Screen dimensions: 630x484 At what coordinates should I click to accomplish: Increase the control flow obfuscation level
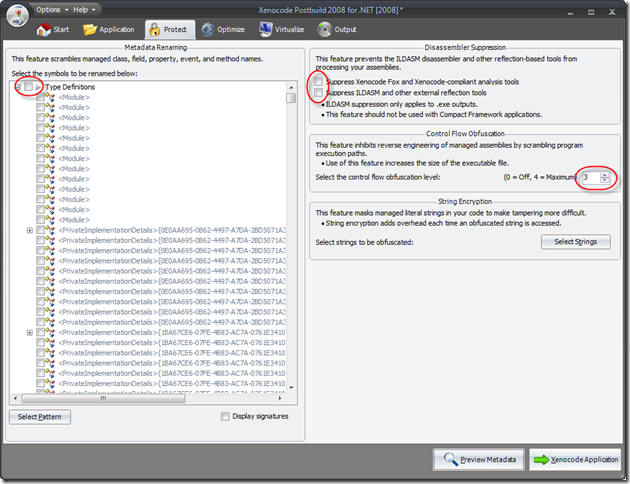[x=604, y=173]
